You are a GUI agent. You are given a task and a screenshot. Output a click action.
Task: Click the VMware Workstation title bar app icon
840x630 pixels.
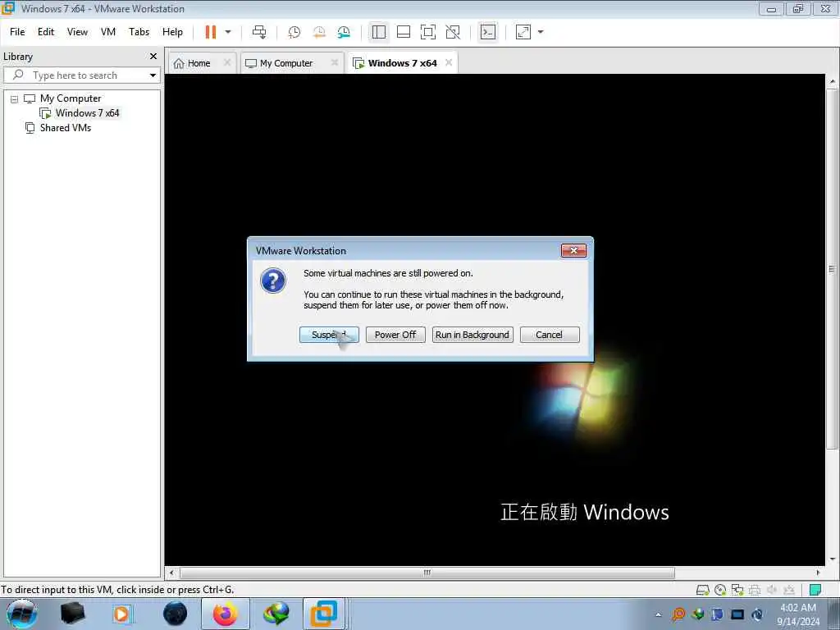coord(8,8)
